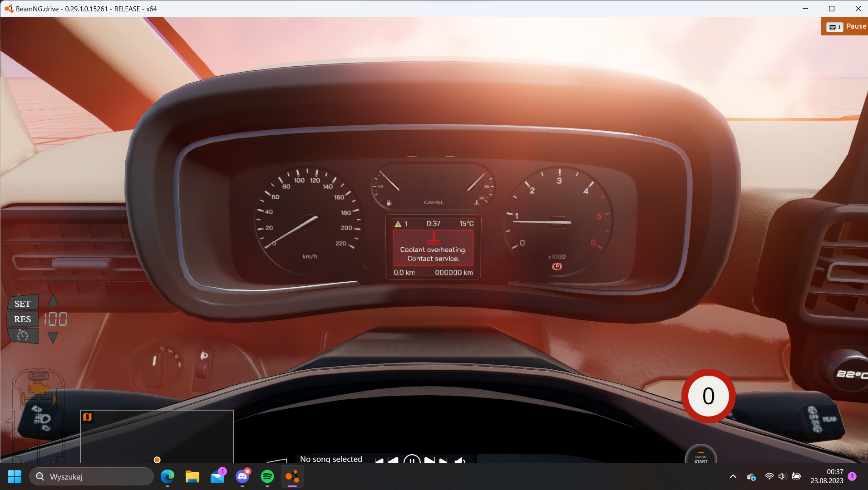Click the Pause button in top corner
The width and height of the screenshot is (868, 490).
click(845, 26)
